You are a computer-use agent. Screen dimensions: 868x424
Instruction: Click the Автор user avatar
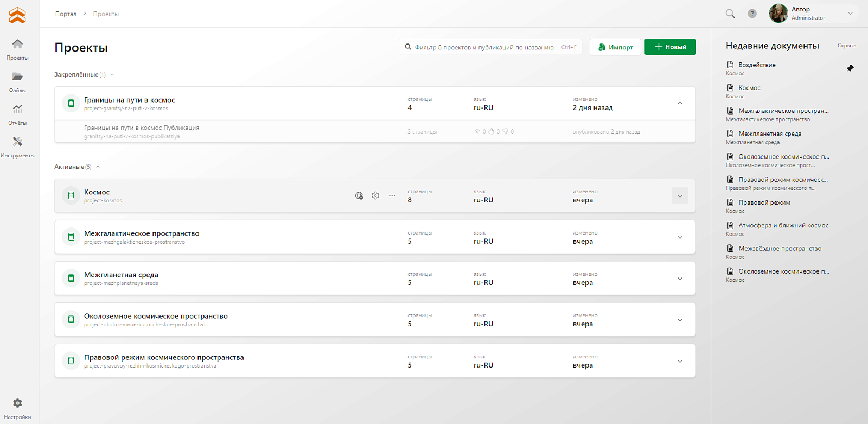click(x=778, y=14)
